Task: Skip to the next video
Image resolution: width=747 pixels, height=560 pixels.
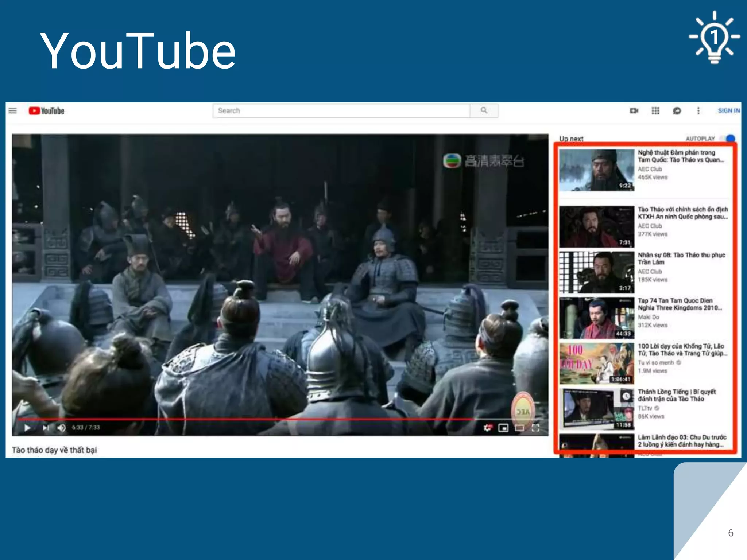Action: click(x=46, y=428)
